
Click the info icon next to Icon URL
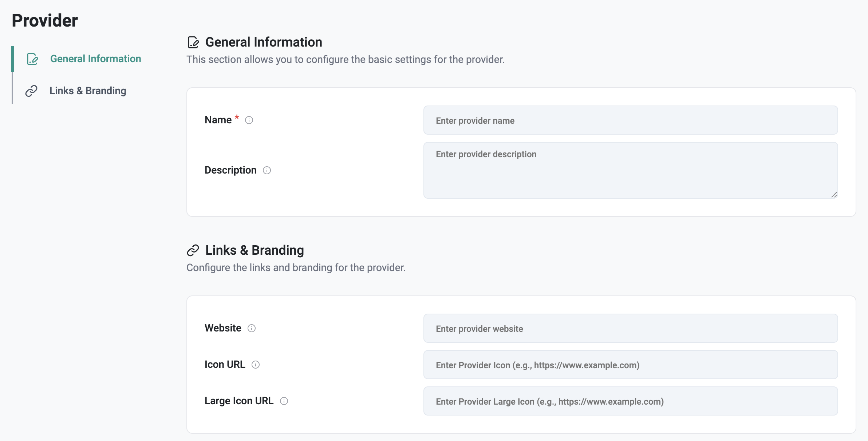(256, 365)
